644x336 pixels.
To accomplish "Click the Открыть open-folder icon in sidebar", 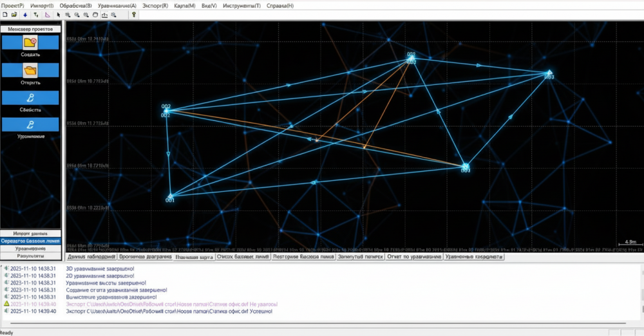I will click(x=30, y=70).
